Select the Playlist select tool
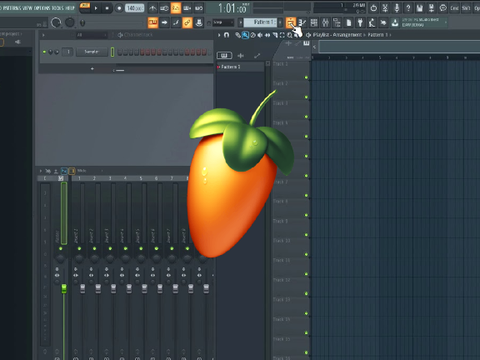This screenshot has width=480, height=360. (x=282, y=35)
